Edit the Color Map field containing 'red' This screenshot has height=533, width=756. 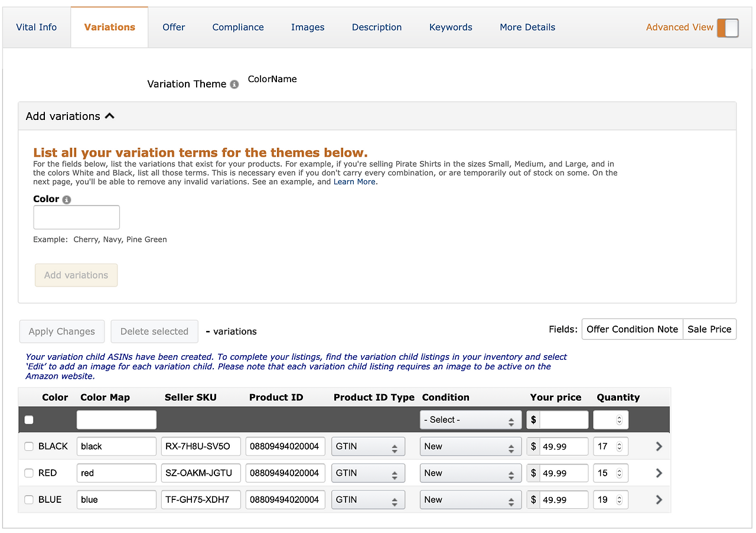click(x=116, y=473)
